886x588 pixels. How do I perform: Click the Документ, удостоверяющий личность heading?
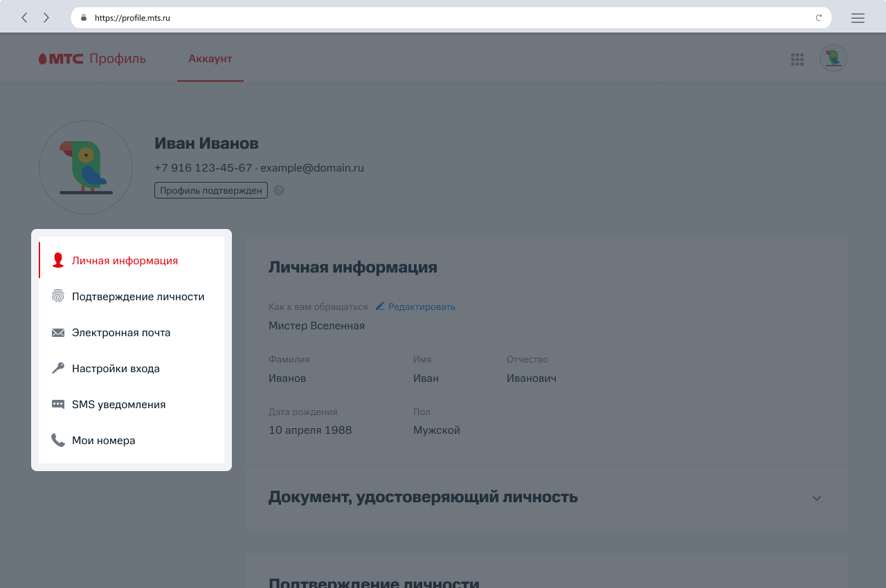(x=423, y=497)
